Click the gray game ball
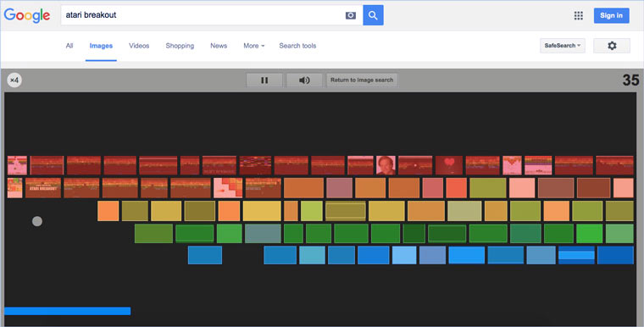The height and width of the screenshot is (327, 644). (37, 221)
